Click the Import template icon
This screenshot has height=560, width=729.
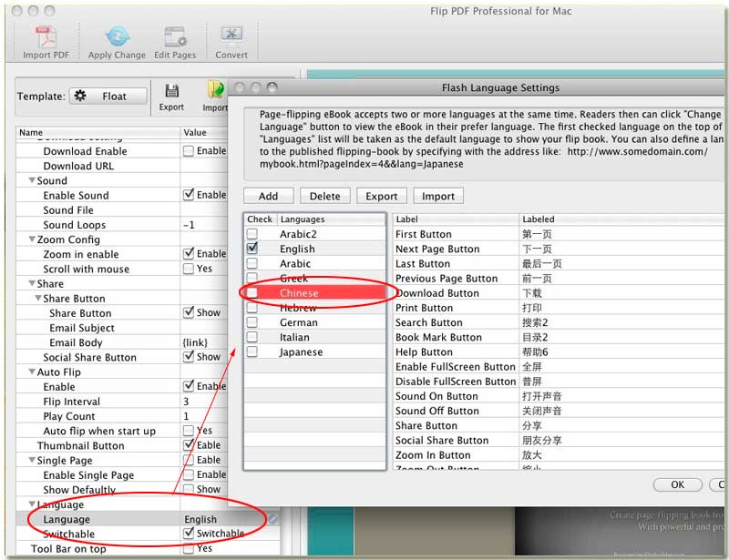pyautogui.click(x=215, y=90)
